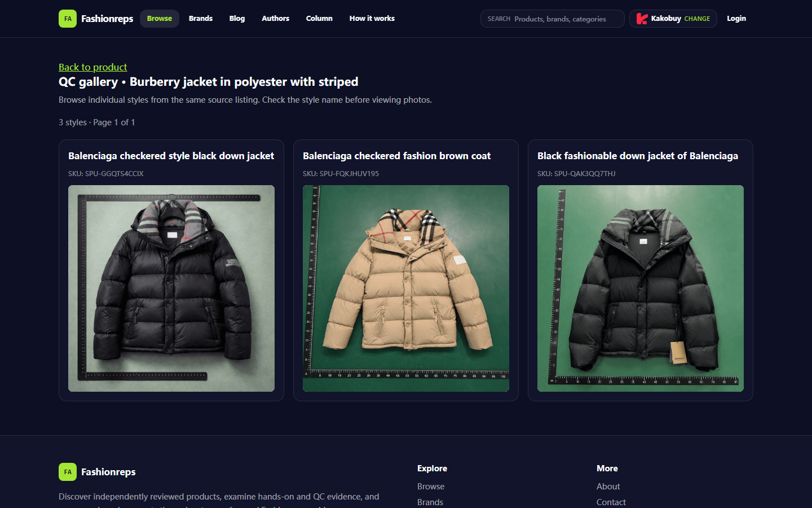Open the Authors nav item
The image size is (812, 508).
point(275,19)
